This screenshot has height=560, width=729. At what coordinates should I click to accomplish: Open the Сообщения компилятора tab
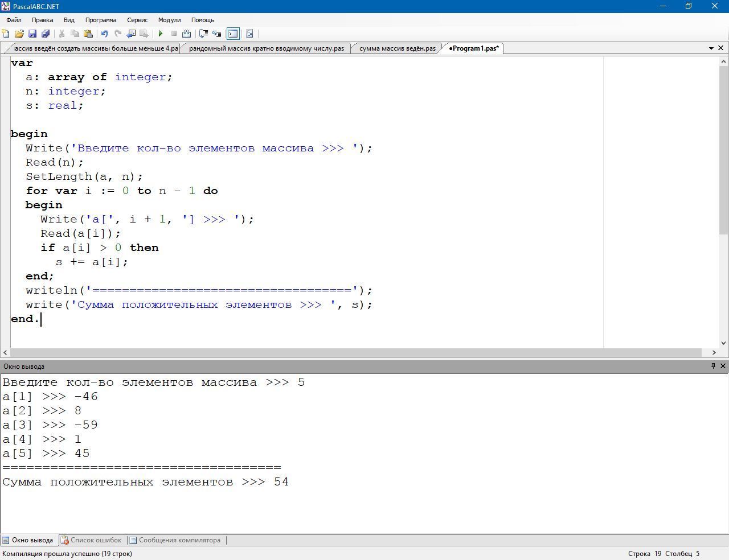tap(175, 540)
